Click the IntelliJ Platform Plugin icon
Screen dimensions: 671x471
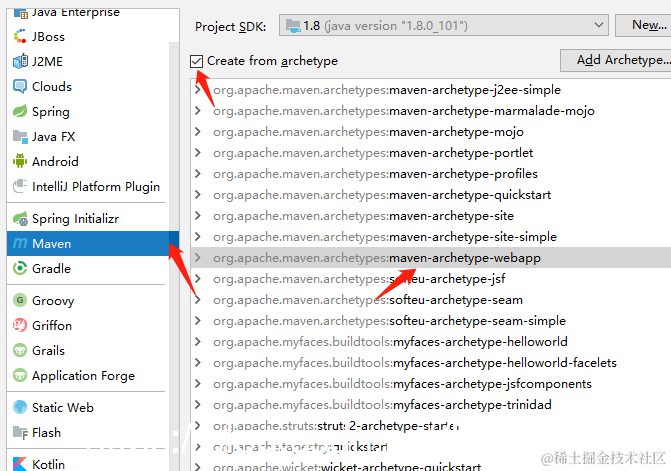20,186
